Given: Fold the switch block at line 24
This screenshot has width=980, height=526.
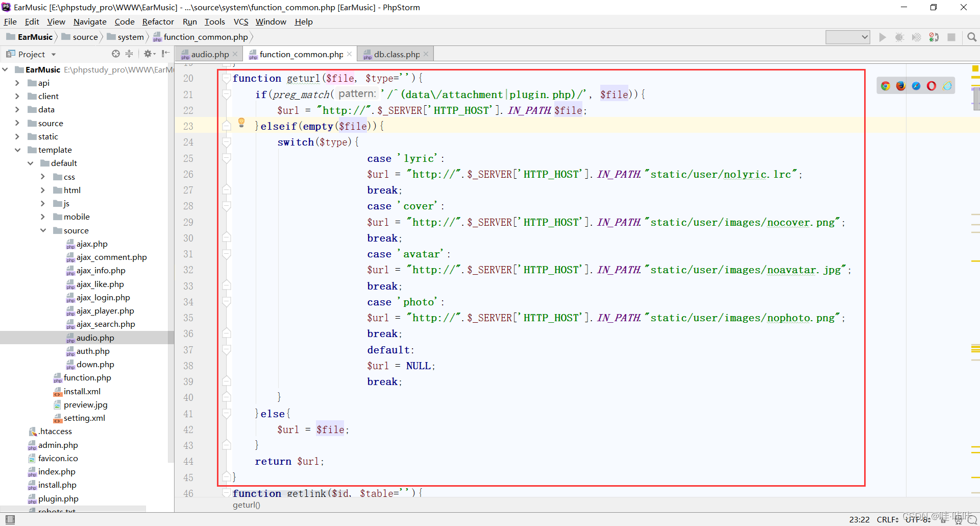Looking at the screenshot, I should (x=227, y=142).
